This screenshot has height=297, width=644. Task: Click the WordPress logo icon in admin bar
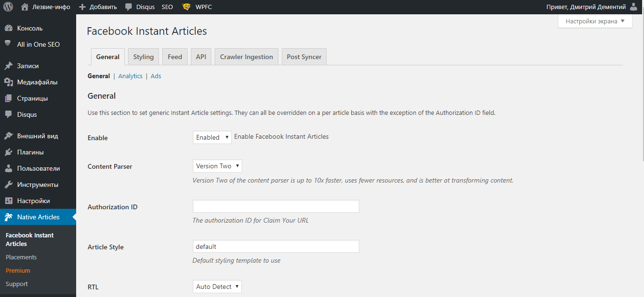coord(8,7)
